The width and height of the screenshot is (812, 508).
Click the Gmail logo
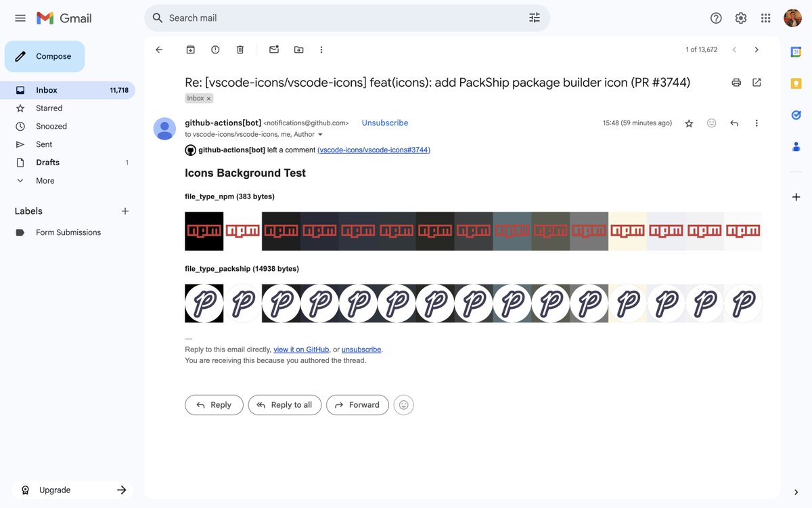click(x=64, y=18)
